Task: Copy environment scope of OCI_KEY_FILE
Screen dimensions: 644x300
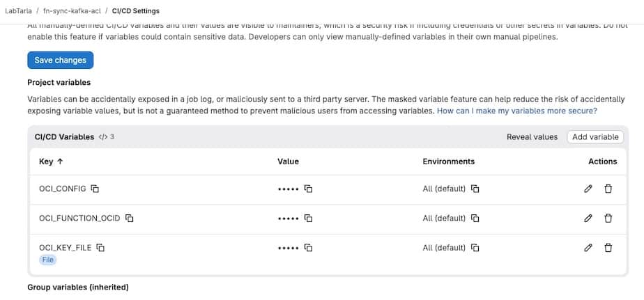Action: pos(475,248)
